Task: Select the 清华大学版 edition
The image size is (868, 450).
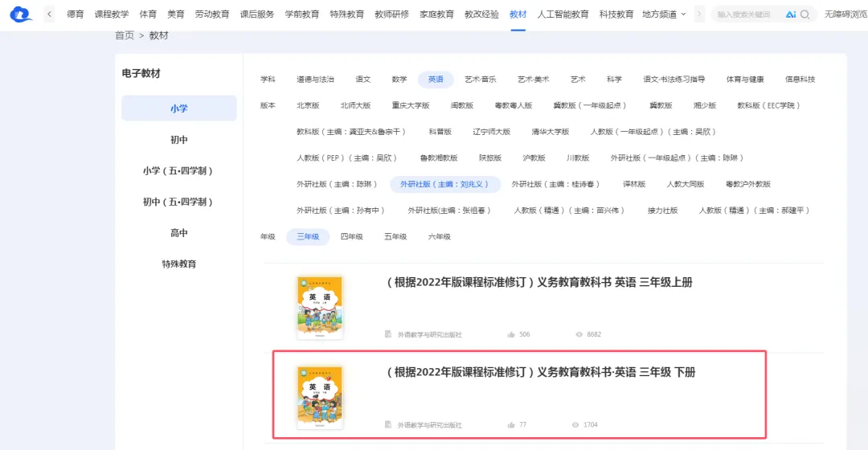Action: pyautogui.click(x=551, y=132)
